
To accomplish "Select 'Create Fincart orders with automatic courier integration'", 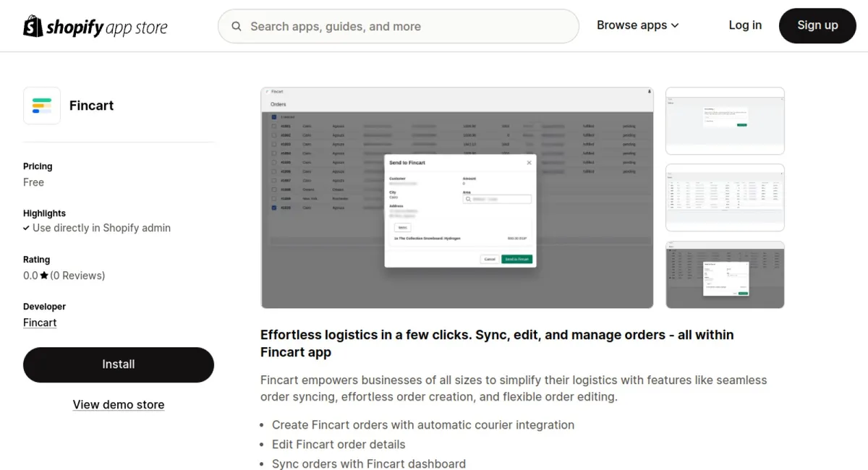I will point(423,425).
